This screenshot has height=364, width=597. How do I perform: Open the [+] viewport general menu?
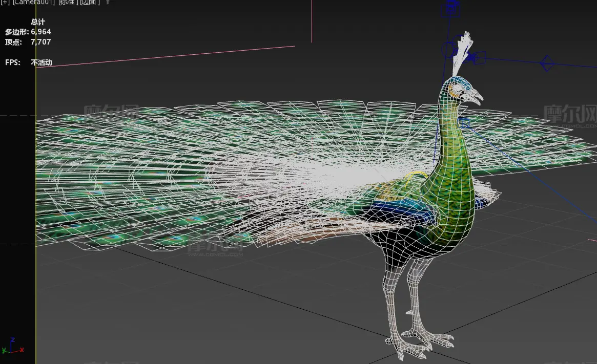(4, 2)
